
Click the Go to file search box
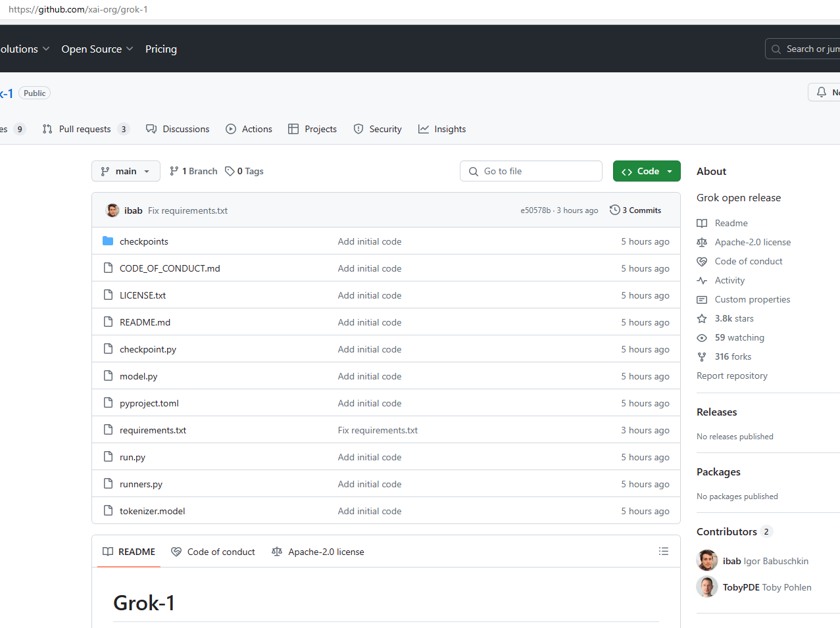coord(531,172)
